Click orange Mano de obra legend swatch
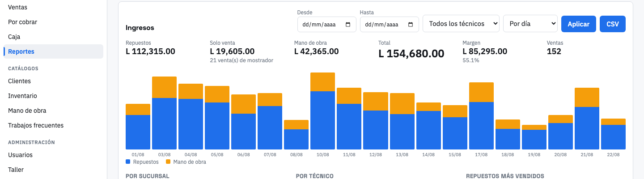Image resolution: width=644 pixels, height=179 pixels. [x=168, y=162]
